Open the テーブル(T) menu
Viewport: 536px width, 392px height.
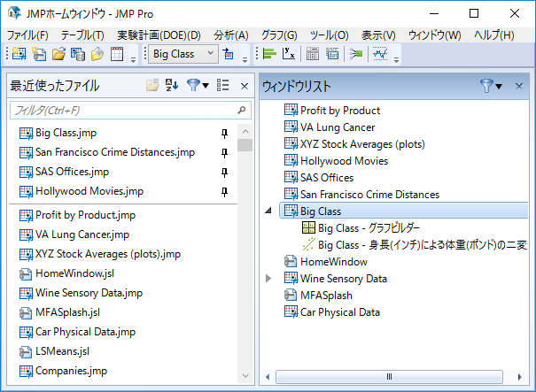82,35
